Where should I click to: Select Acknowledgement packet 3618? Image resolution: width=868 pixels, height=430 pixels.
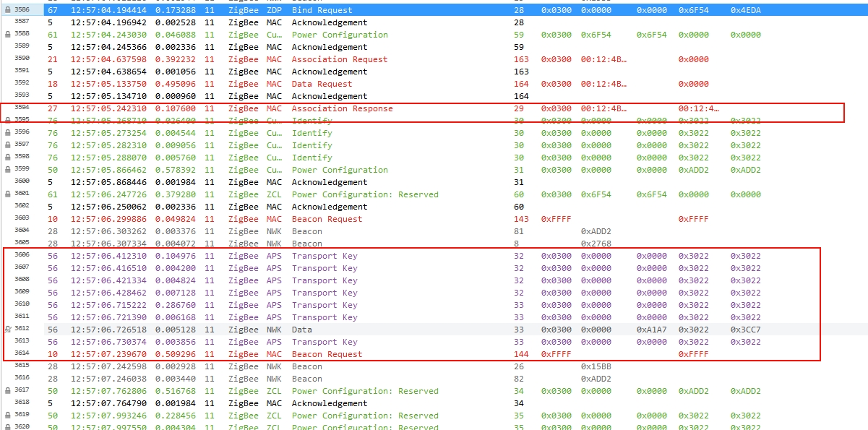click(x=434, y=403)
